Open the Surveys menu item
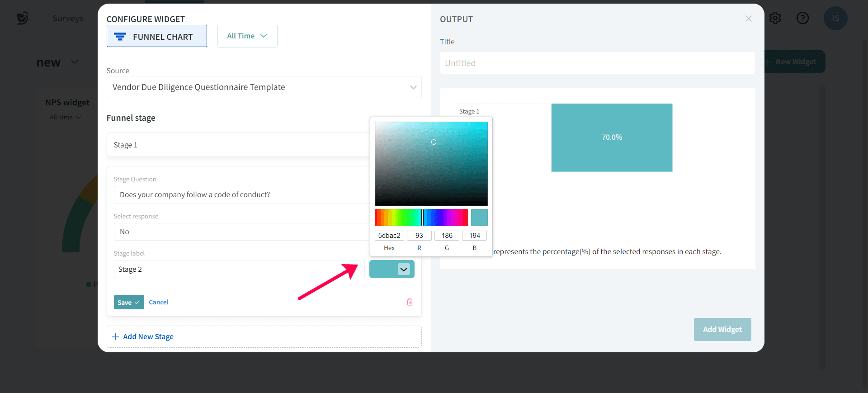Image resolution: width=868 pixels, height=393 pixels. (x=68, y=18)
